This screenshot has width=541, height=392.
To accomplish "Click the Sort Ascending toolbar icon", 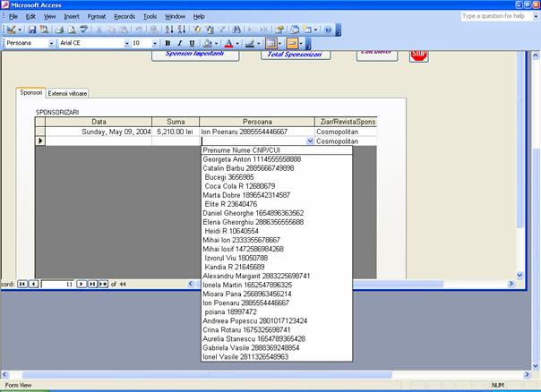I will (x=169, y=30).
